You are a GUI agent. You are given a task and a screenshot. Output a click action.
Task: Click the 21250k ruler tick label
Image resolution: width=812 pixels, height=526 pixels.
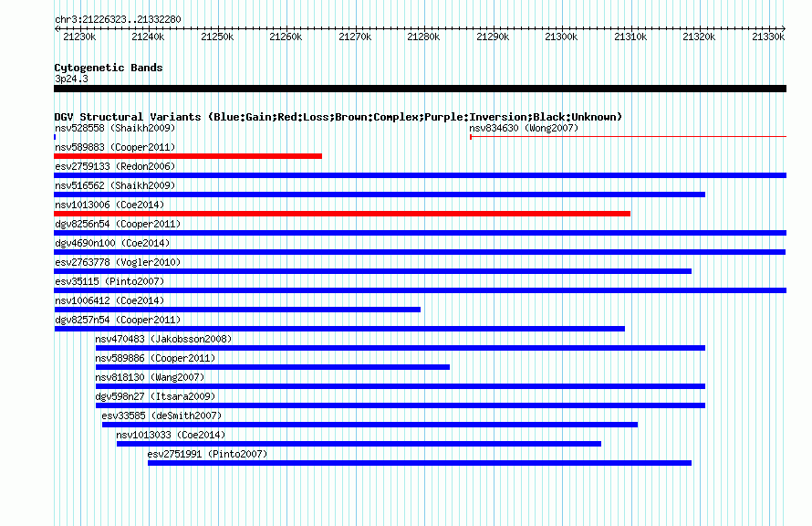217,37
